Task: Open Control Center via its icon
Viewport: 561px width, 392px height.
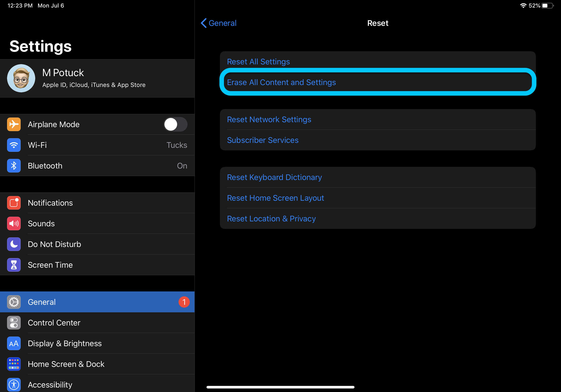Action: coord(14,323)
